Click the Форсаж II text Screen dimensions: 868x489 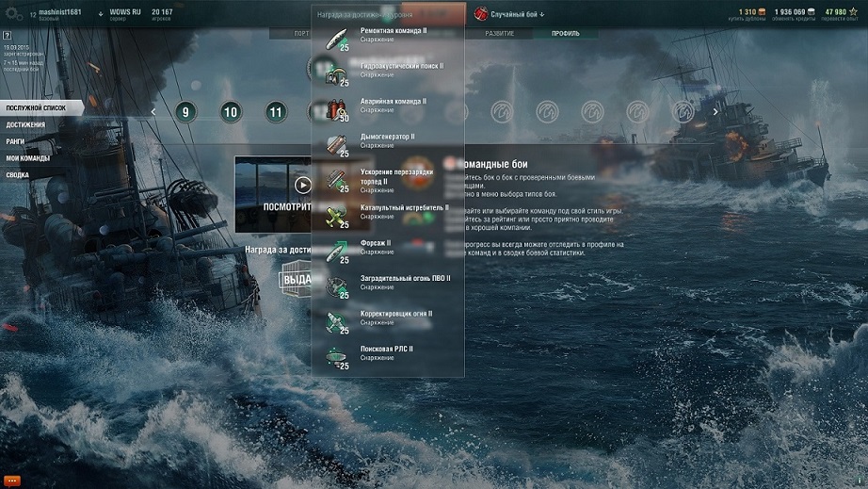pos(376,242)
